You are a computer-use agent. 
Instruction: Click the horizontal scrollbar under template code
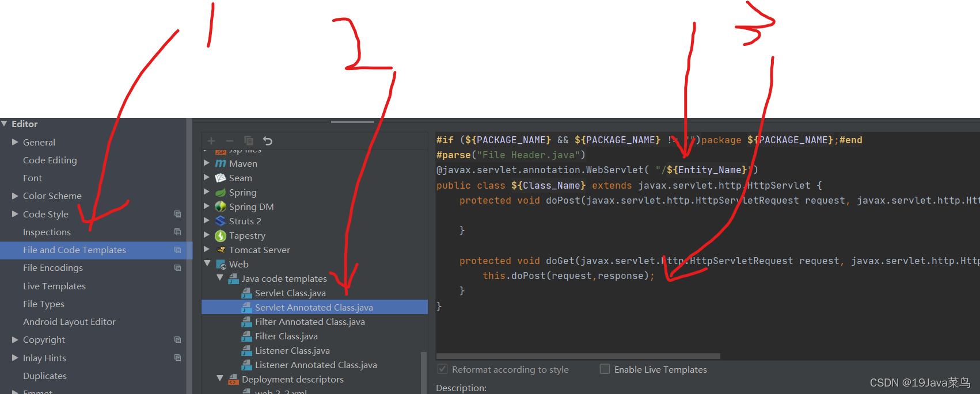pyautogui.click(x=578, y=356)
